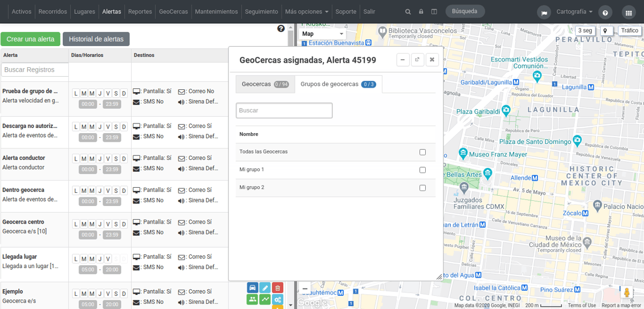Switch to the Geocercas tab
Screen dimensions: 644x309
pos(266,84)
